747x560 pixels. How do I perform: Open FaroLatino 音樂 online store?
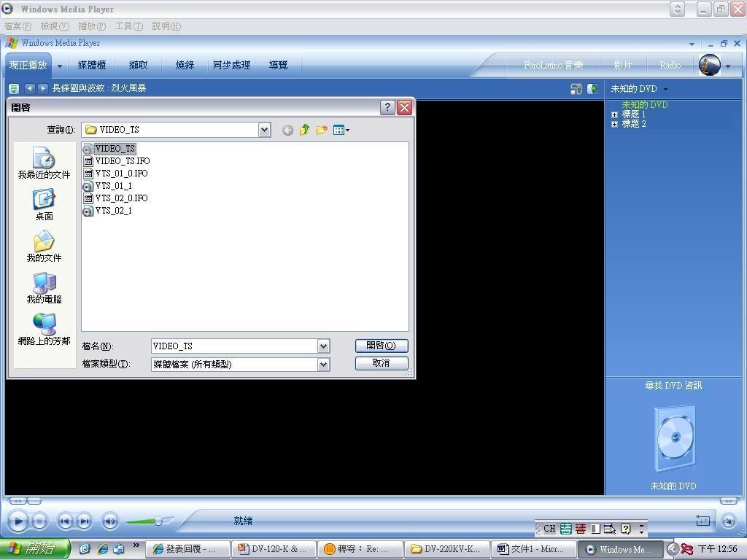554,65
